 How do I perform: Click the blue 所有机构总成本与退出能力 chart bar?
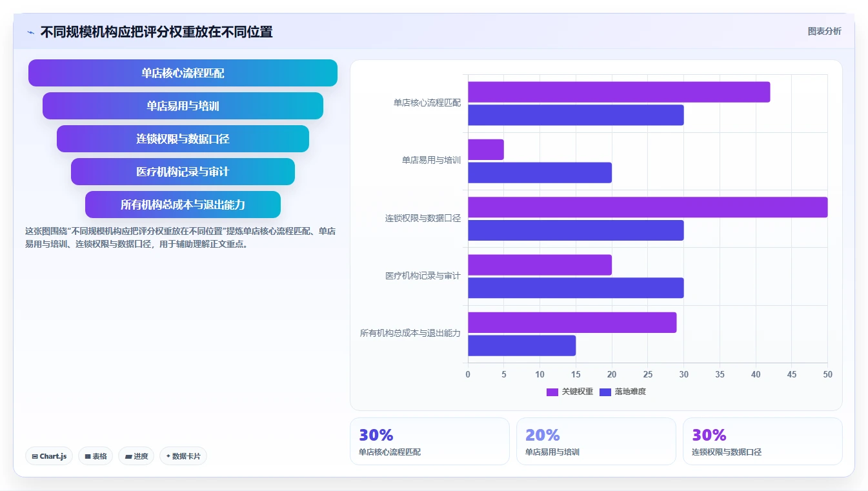pos(521,345)
